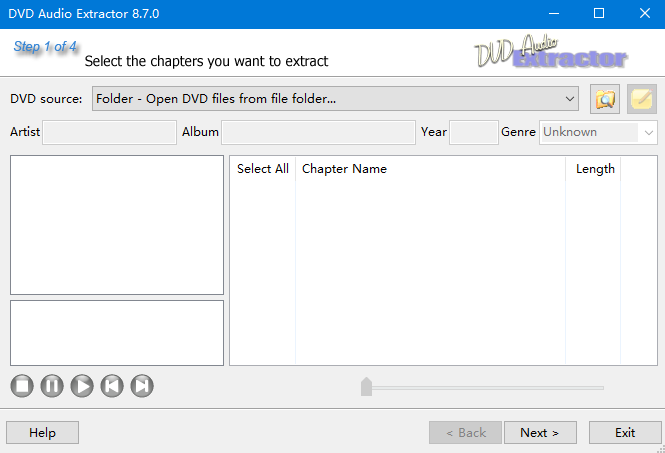Click the Stop playback button
Screen dimensions: 665x453
pos(22,386)
